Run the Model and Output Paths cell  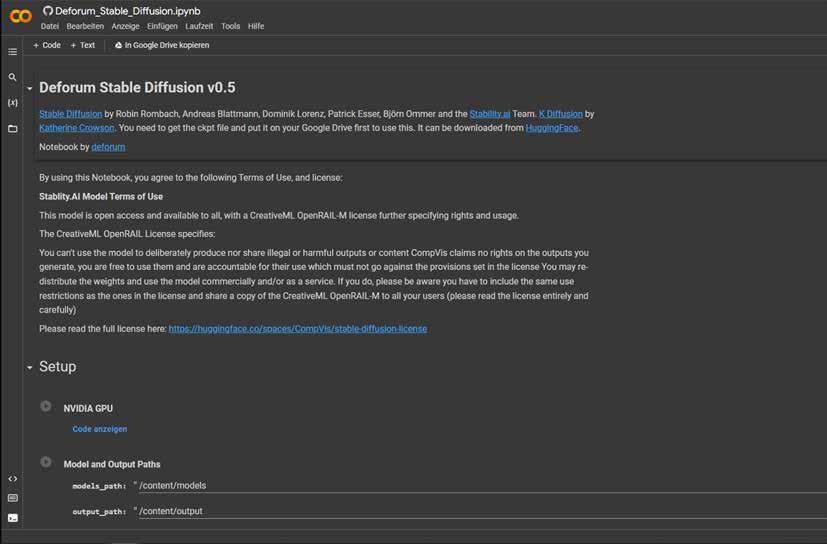click(46, 462)
